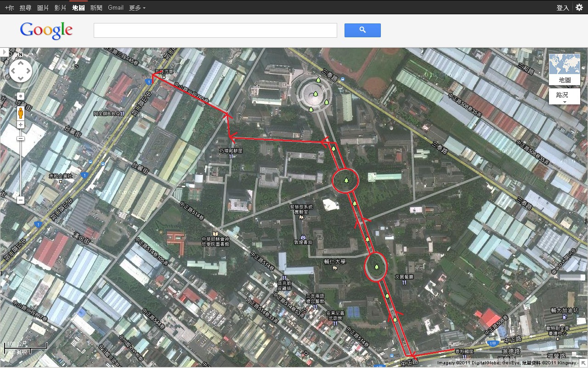Zoom in with the plus button
Image resolution: width=588 pixels, height=368 pixels.
[20, 125]
